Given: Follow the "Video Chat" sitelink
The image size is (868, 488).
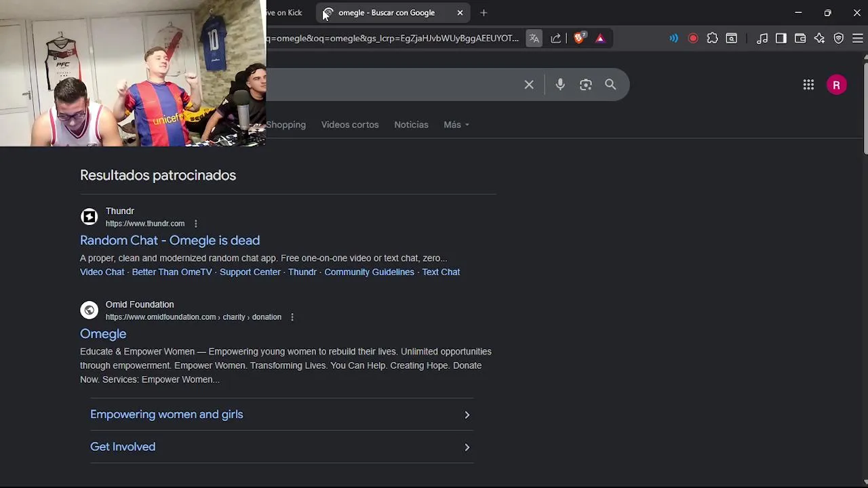Looking at the screenshot, I should (x=102, y=272).
